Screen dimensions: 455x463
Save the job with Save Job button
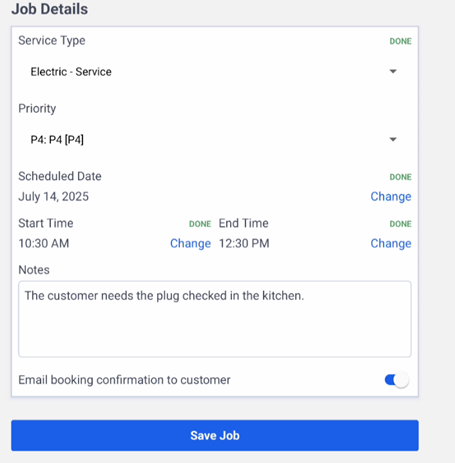tap(215, 435)
